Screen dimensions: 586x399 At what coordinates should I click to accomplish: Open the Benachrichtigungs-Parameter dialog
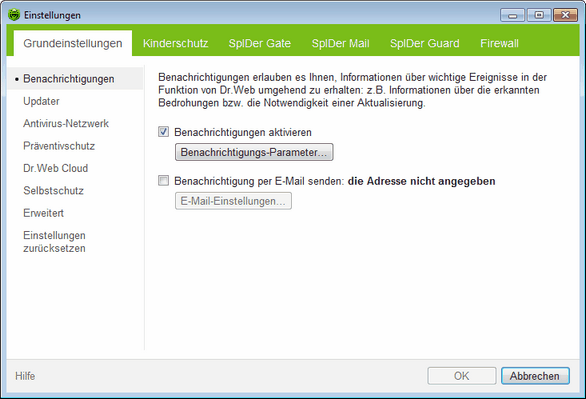coord(254,152)
